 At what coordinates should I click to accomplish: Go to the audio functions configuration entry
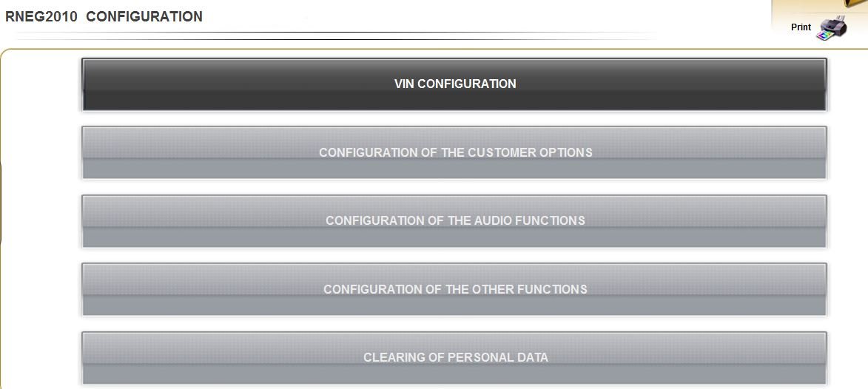click(454, 221)
